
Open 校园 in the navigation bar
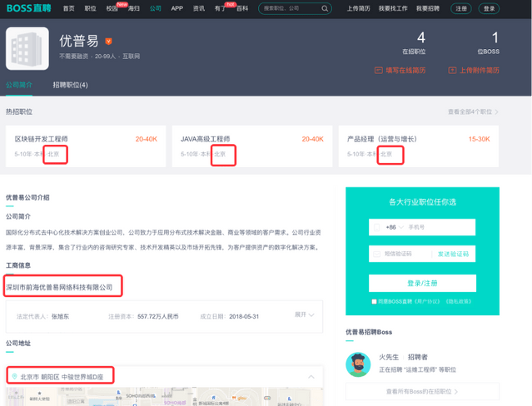[x=112, y=8]
